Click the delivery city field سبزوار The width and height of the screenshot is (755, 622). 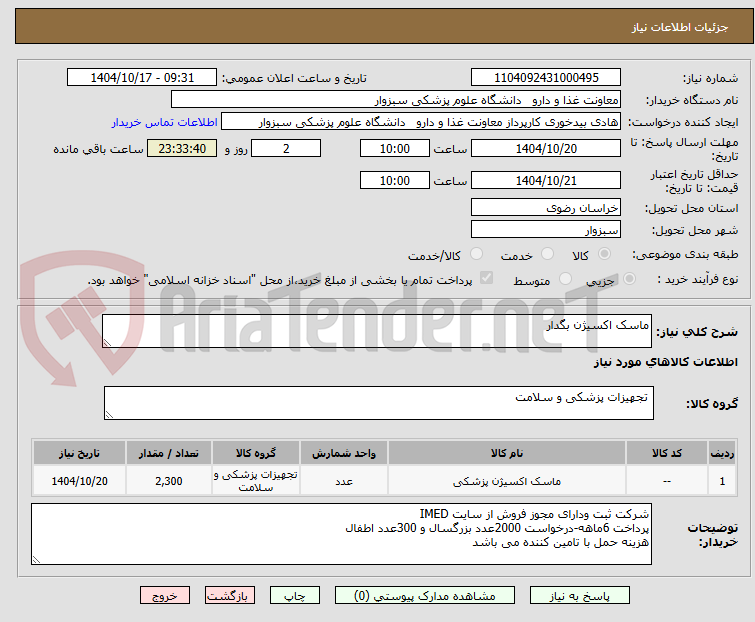546,230
